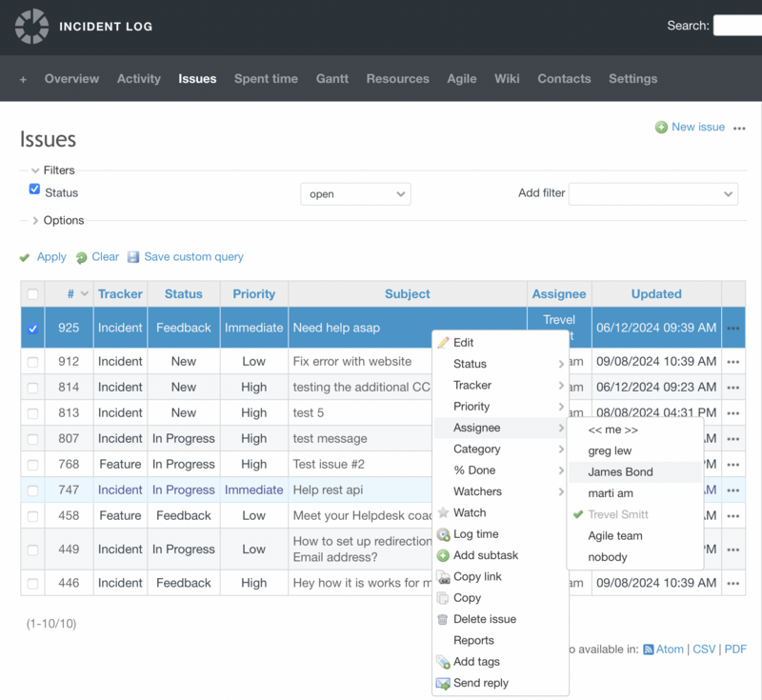The width and height of the screenshot is (762, 700).
Task: Open the status 'open' operator dropdown
Action: [x=355, y=194]
